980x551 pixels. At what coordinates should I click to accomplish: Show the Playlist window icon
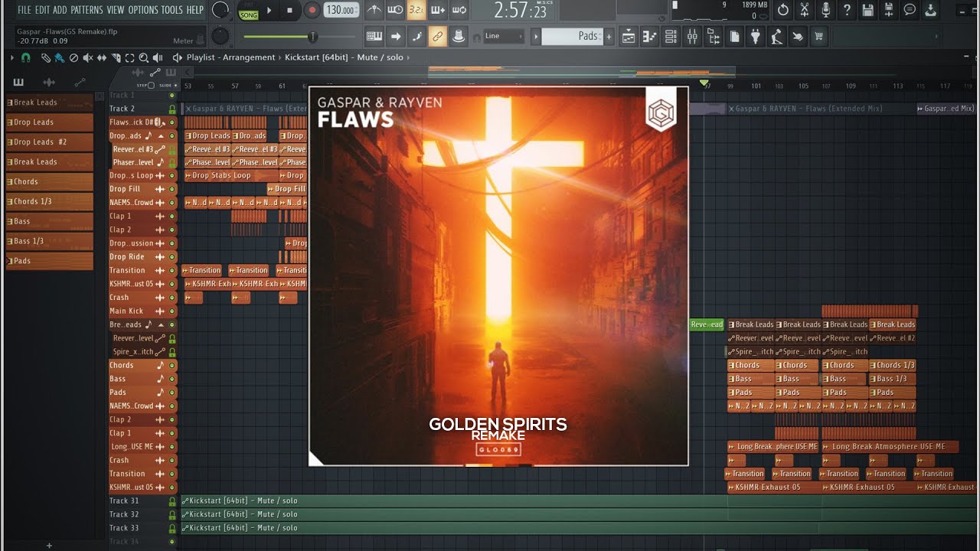point(629,36)
